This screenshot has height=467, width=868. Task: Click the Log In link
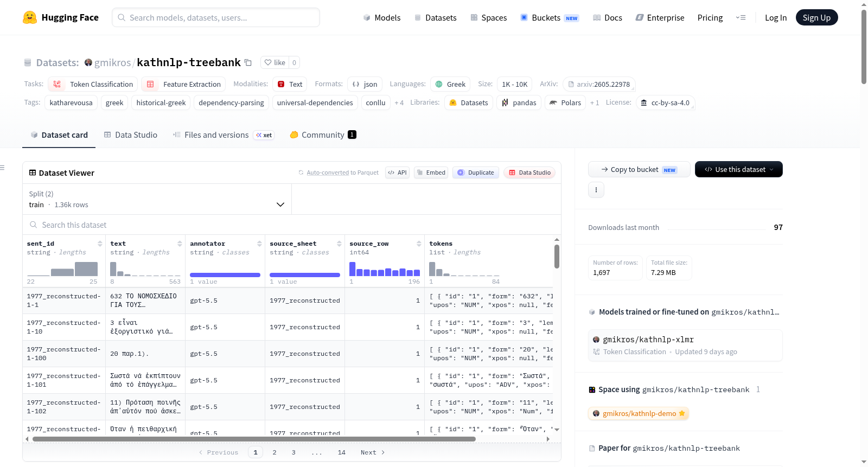coord(776,17)
